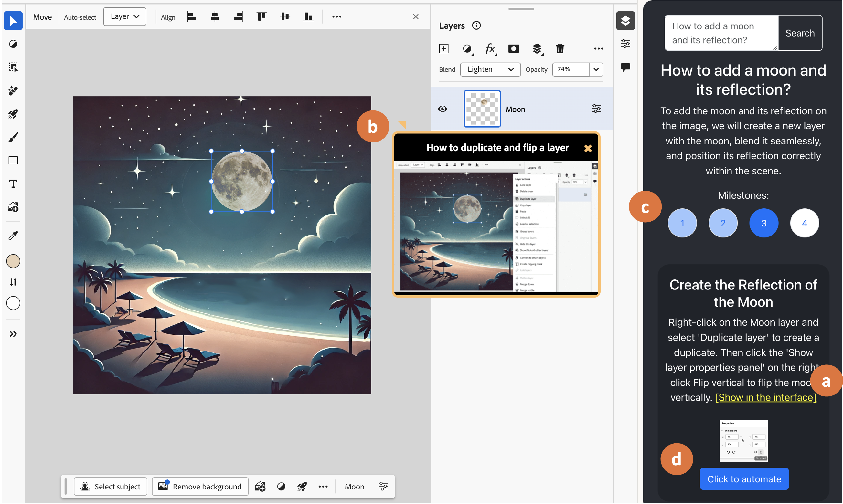Close the Move options bar
The image size is (843, 504).
(x=416, y=17)
